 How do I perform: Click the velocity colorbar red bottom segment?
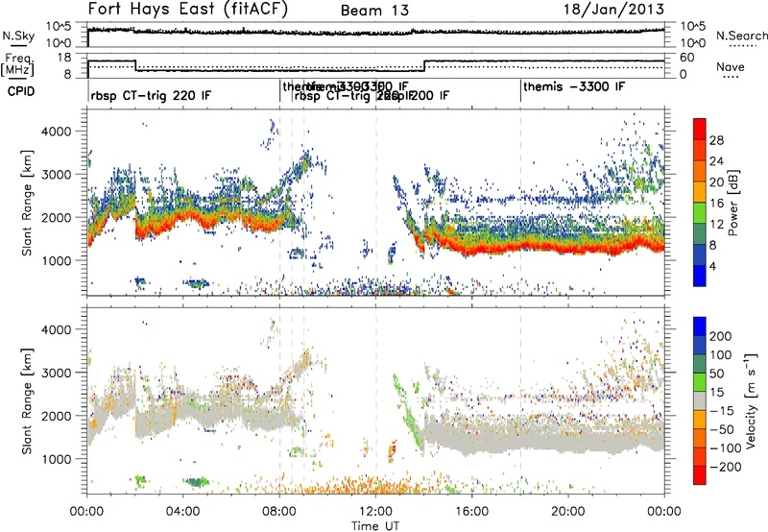pos(700,475)
